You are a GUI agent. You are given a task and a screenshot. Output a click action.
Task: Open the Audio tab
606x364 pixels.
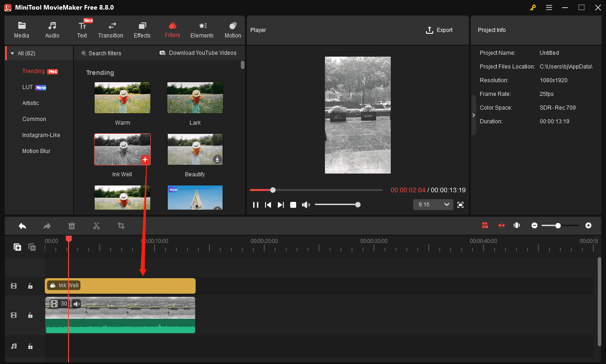(52, 30)
